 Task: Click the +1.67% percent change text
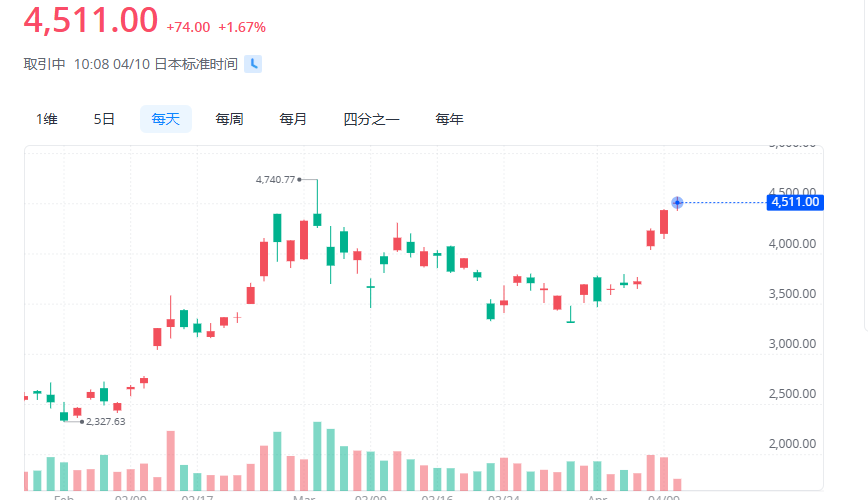[242, 27]
